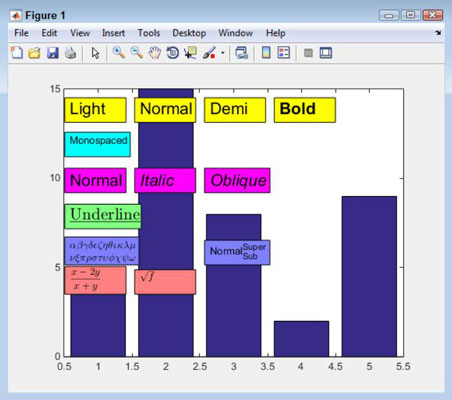Open the Tools menu

click(149, 33)
